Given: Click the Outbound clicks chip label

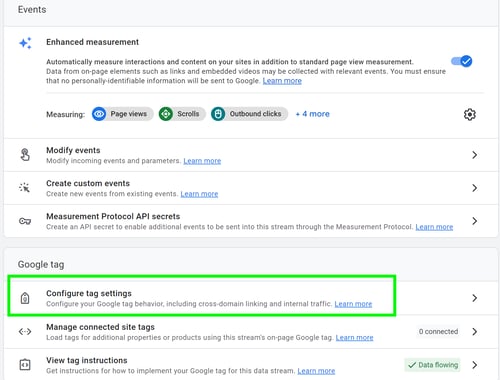Looking at the screenshot, I should (255, 114).
